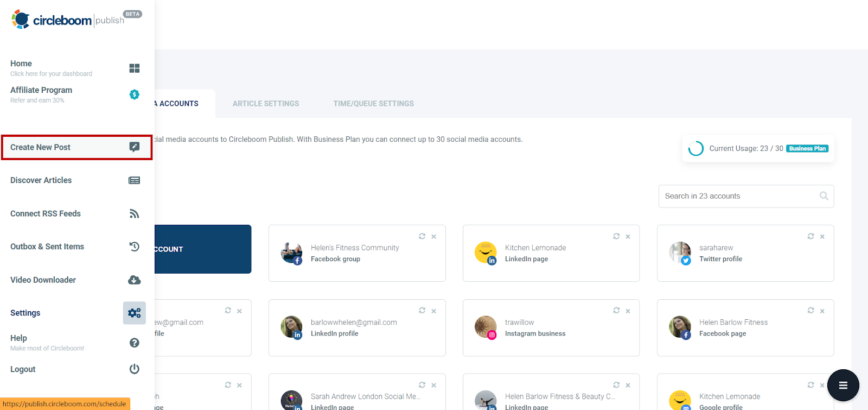Click 'Facebook group' label text
868x410 pixels.
335,259
